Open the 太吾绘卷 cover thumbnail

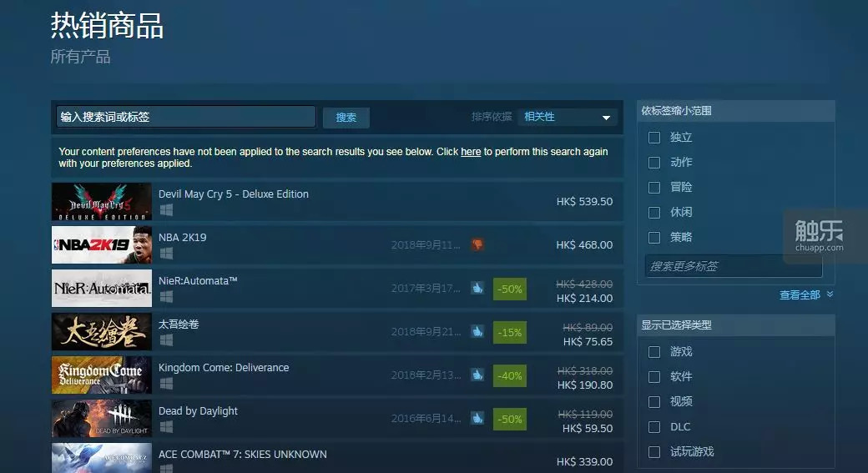(101, 331)
